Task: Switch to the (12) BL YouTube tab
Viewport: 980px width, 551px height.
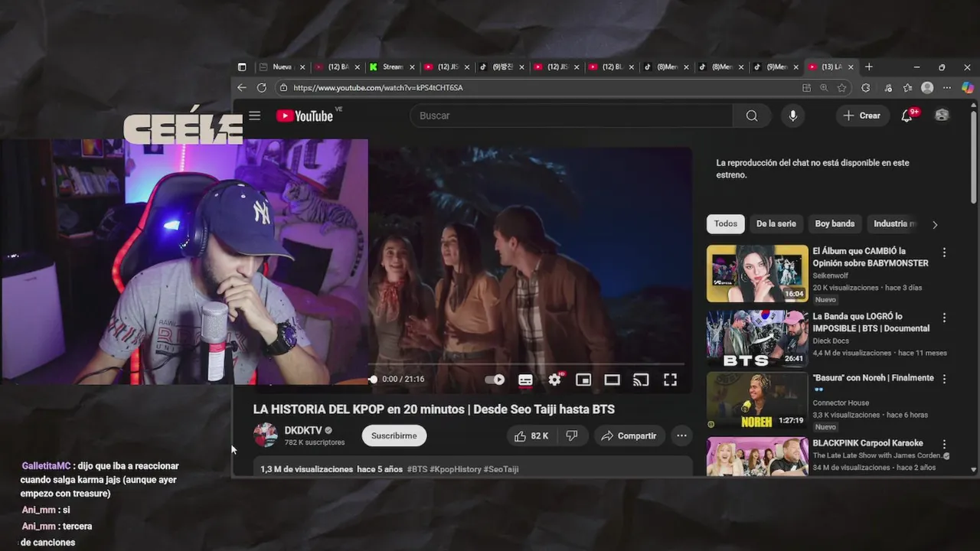Action: coord(612,67)
